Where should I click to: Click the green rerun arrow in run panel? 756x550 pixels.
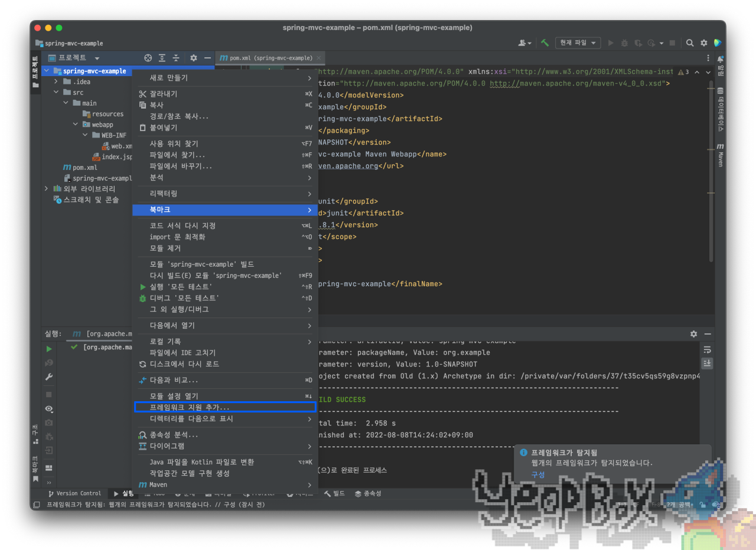pyautogui.click(x=49, y=349)
